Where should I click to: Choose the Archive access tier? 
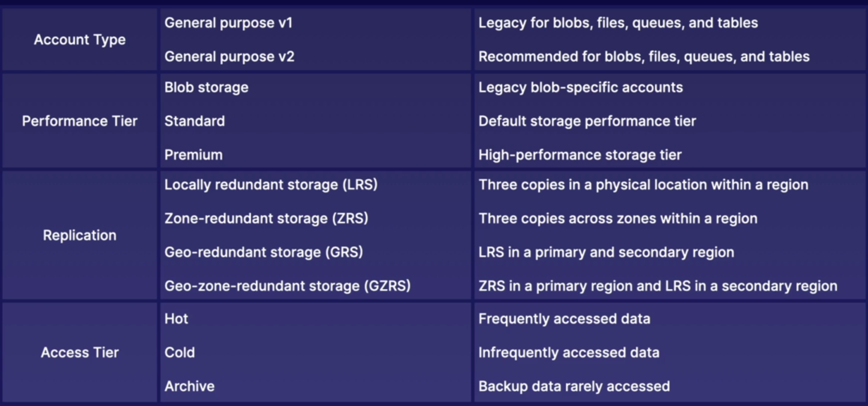pos(190,386)
